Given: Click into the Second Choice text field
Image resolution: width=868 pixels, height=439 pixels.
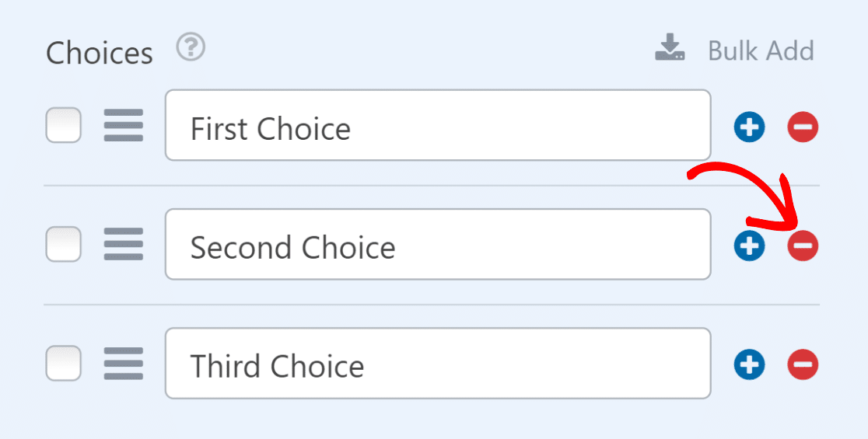Looking at the screenshot, I should click(437, 245).
